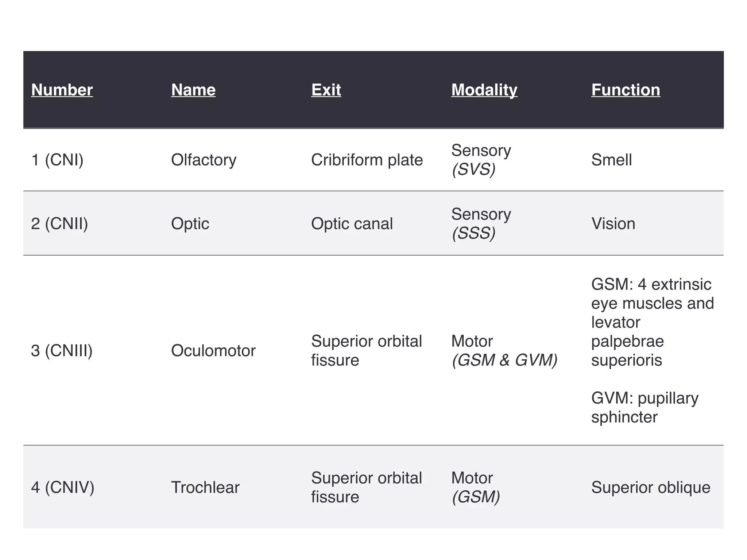Click the Sensory (SVS) modality cell
The image size is (747, 560).
pyautogui.click(x=481, y=160)
